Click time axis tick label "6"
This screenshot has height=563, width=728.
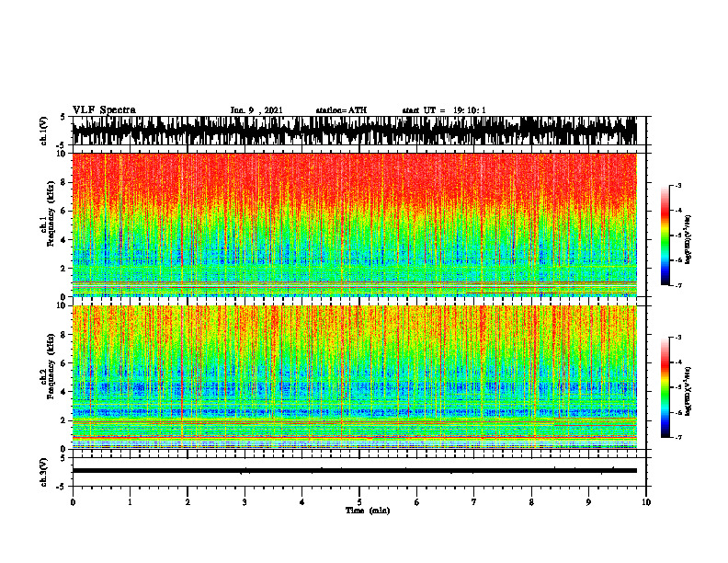417,502
